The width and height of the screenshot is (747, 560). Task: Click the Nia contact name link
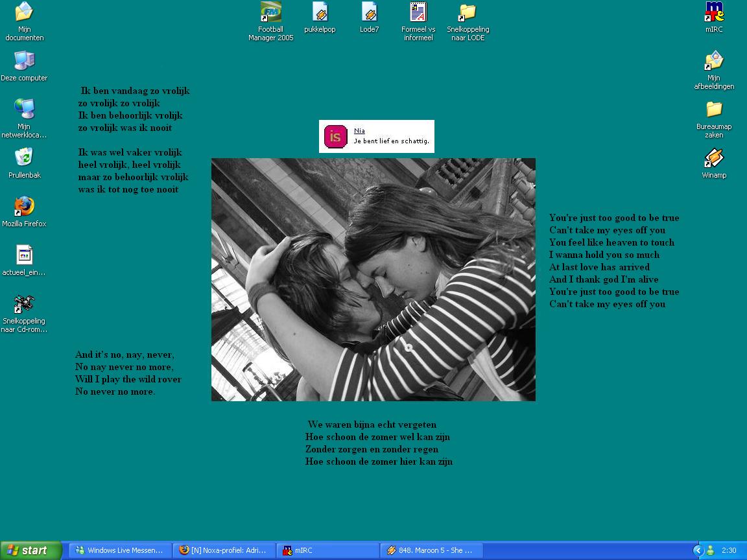click(359, 131)
